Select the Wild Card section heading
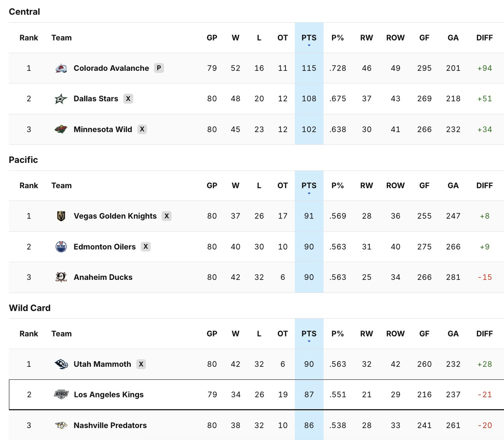The width and height of the screenshot is (504, 440). tap(30, 308)
